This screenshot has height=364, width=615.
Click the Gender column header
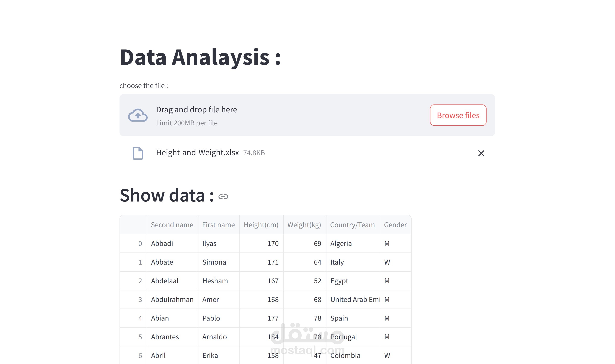coord(395,225)
